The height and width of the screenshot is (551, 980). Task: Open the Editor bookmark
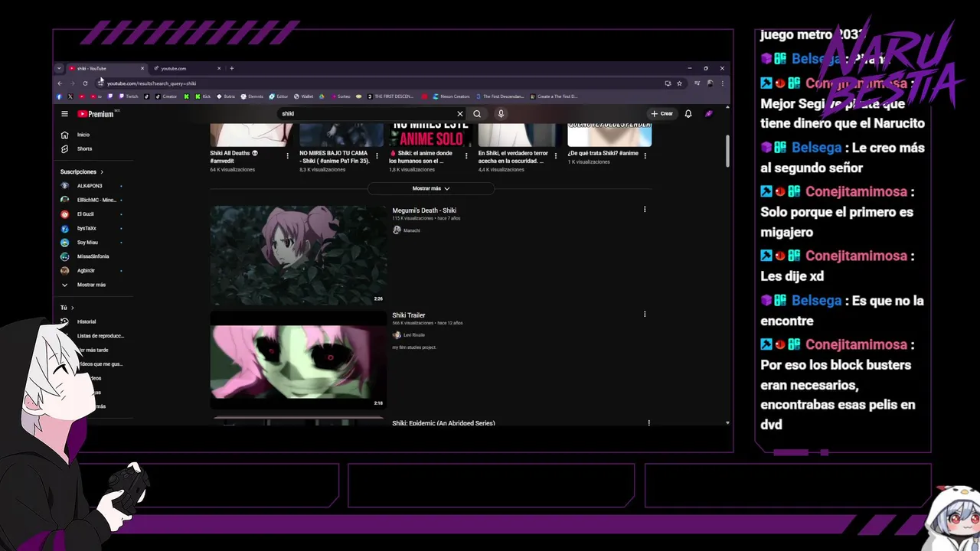279,96
